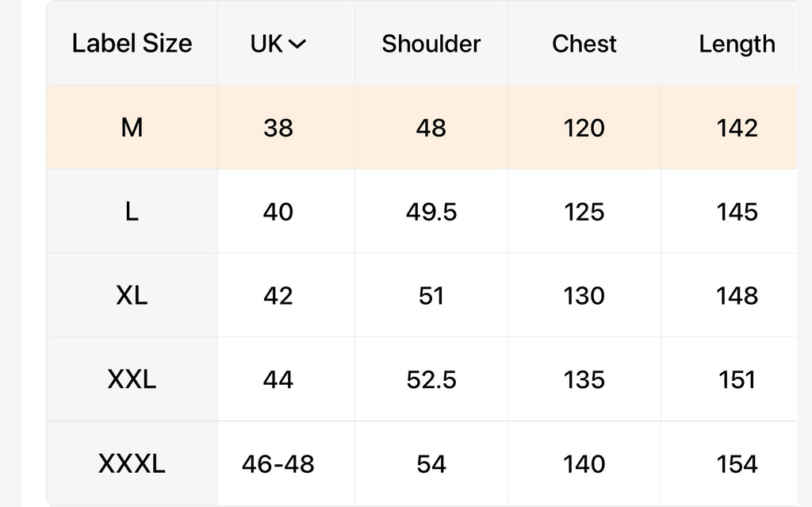Viewport: 812px width, 507px height.
Task: Click the length value 151 cell
Action: [x=737, y=379]
